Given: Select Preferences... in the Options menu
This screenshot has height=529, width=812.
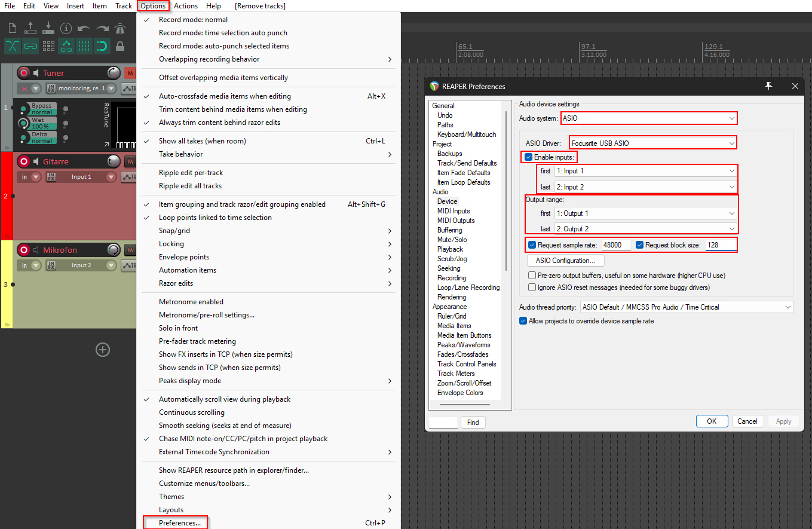Looking at the screenshot, I should [x=179, y=523].
